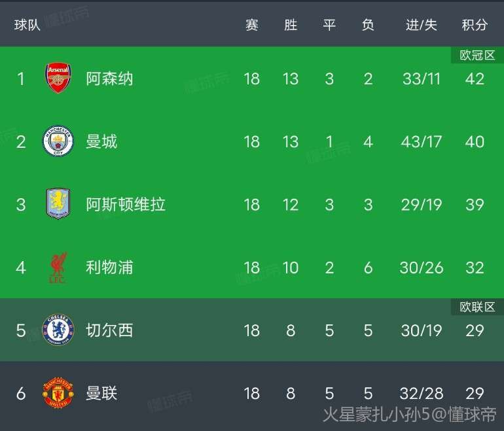Click the Manchester United club crest
This screenshot has width=504, height=431.
click(x=58, y=393)
